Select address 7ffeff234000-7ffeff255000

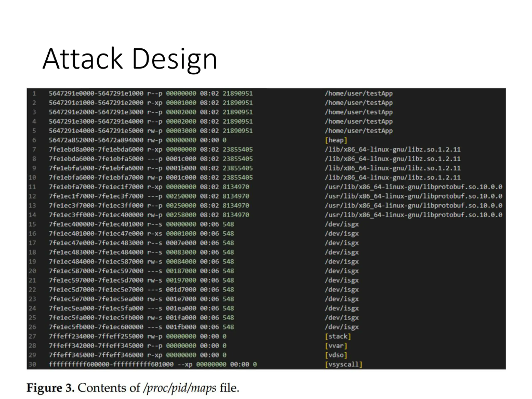96,336
